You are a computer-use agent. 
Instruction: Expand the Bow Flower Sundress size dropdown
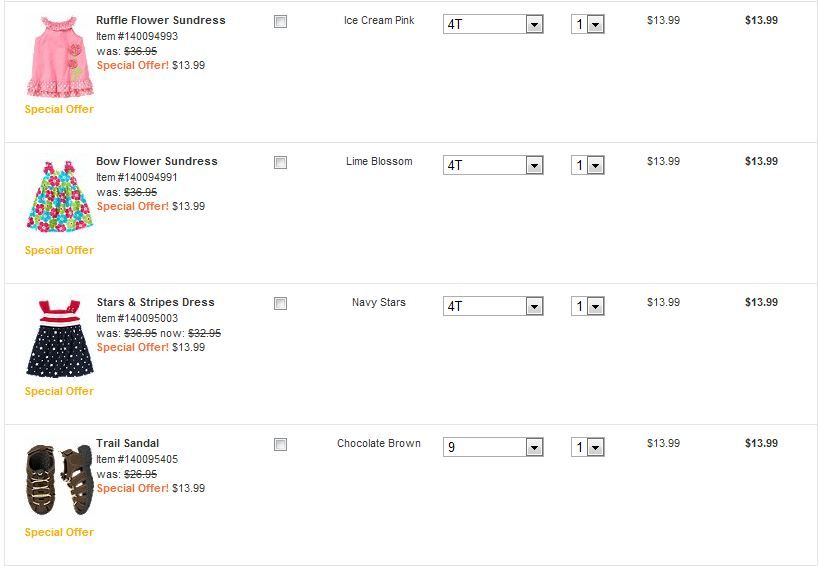493,165
